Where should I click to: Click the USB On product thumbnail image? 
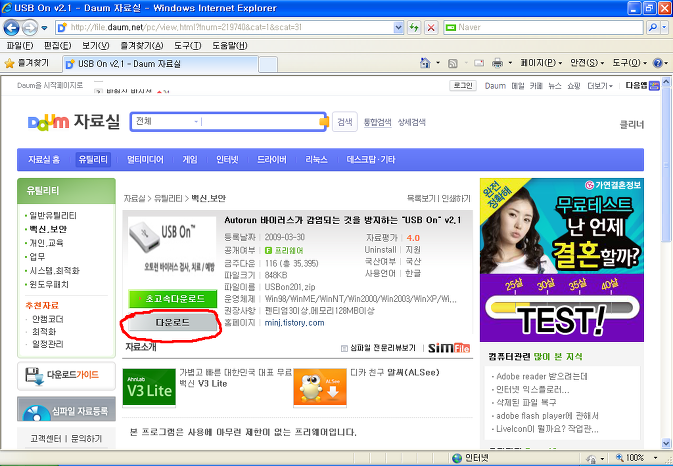point(172,247)
